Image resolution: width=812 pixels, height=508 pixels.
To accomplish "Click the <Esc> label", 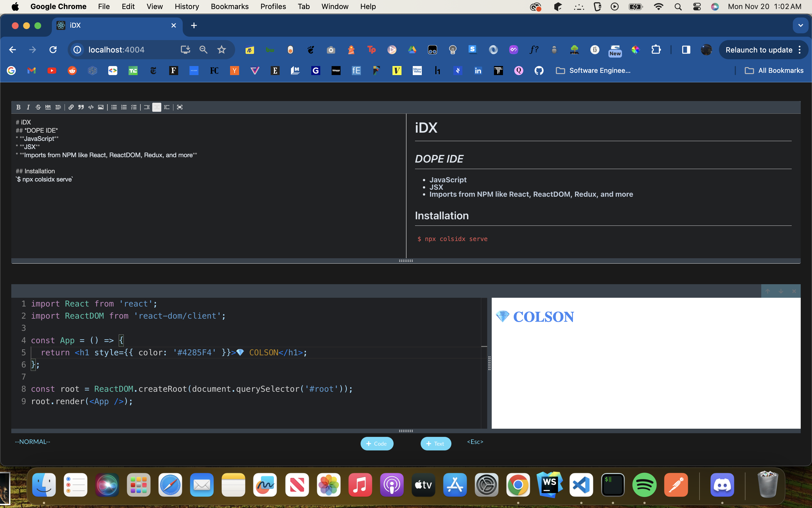I will [x=475, y=442].
